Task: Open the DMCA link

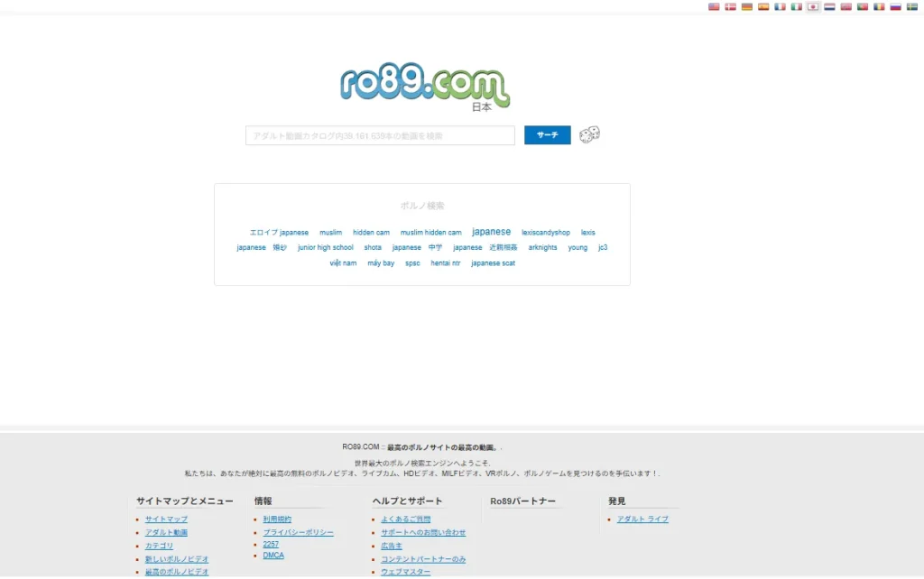Action: coord(273,556)
